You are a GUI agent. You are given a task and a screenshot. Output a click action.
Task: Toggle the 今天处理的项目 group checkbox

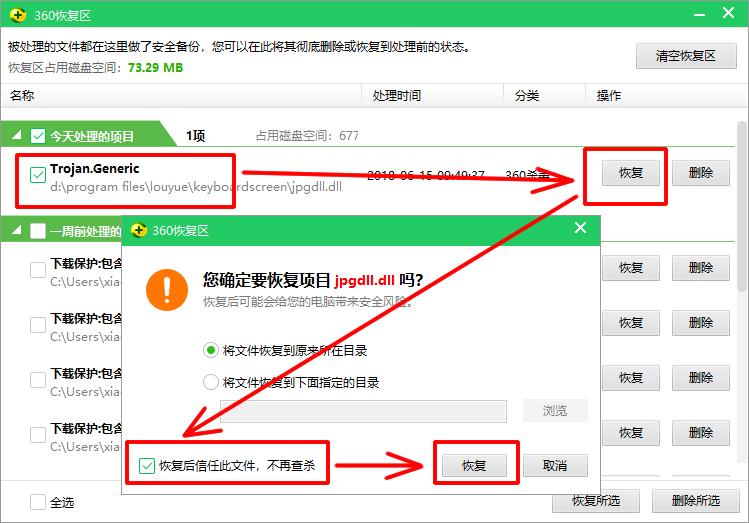(38, 136)
